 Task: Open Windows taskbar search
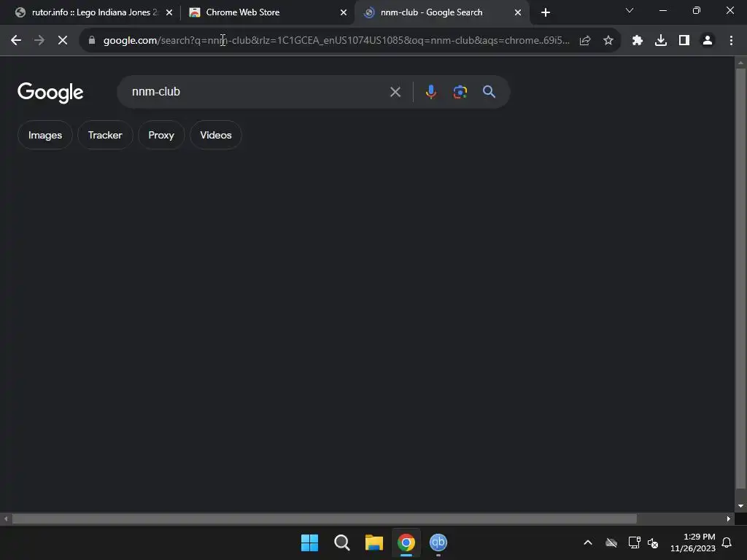pyautogui.click(x=341, y=542)
